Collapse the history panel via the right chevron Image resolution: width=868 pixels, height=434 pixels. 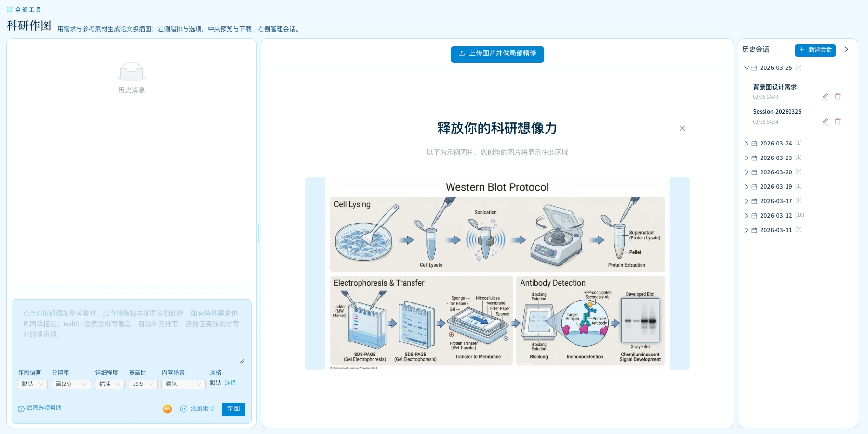pos(846,49)
